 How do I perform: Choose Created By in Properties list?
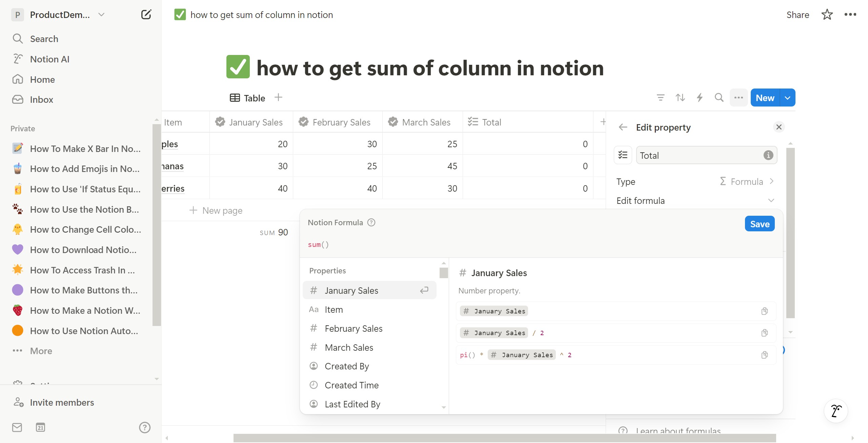(369, 366)
